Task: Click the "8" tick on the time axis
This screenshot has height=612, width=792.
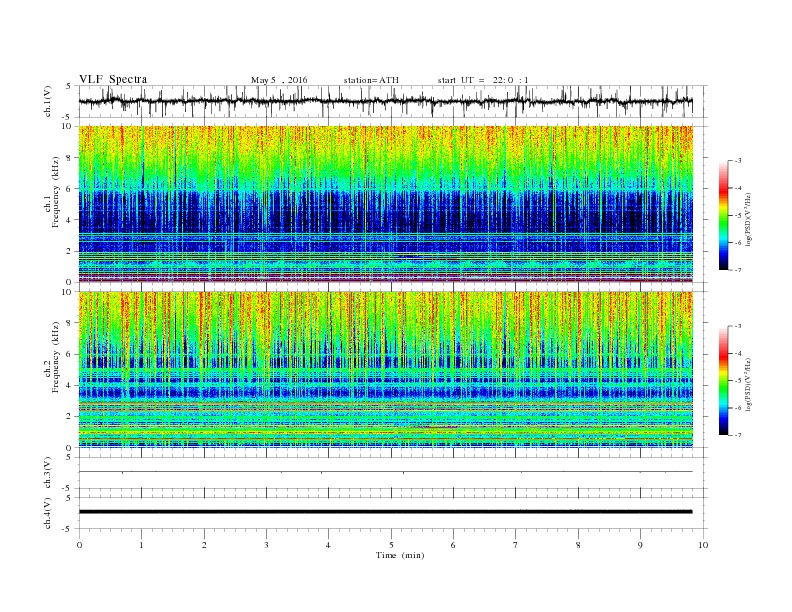Action: click(578, 545)
